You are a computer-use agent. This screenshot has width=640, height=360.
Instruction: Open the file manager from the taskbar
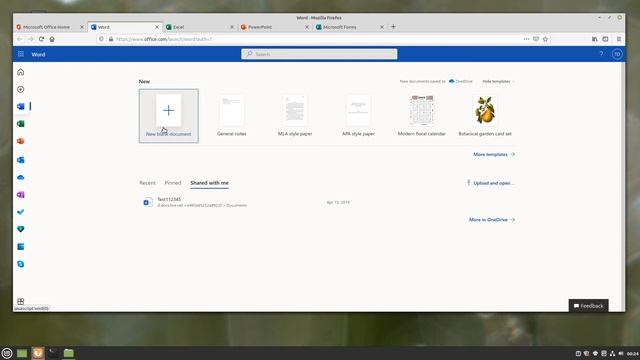[69, 353]
